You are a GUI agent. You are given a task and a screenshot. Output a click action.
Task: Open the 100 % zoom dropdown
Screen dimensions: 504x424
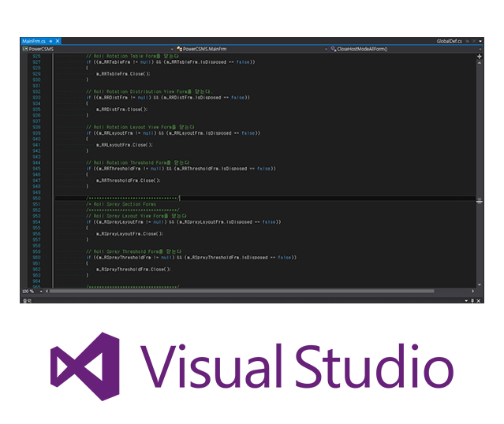[x=41, y=292]
